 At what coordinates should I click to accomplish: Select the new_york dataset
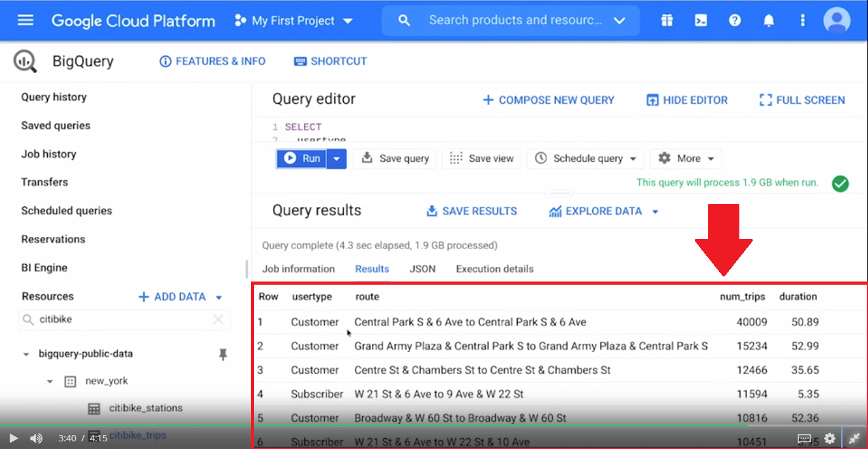coord(106,381)
